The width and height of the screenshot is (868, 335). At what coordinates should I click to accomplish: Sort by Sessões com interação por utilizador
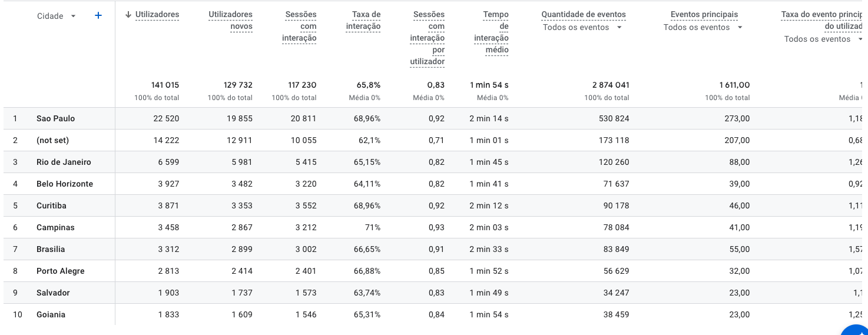click(x=428, y=38)
